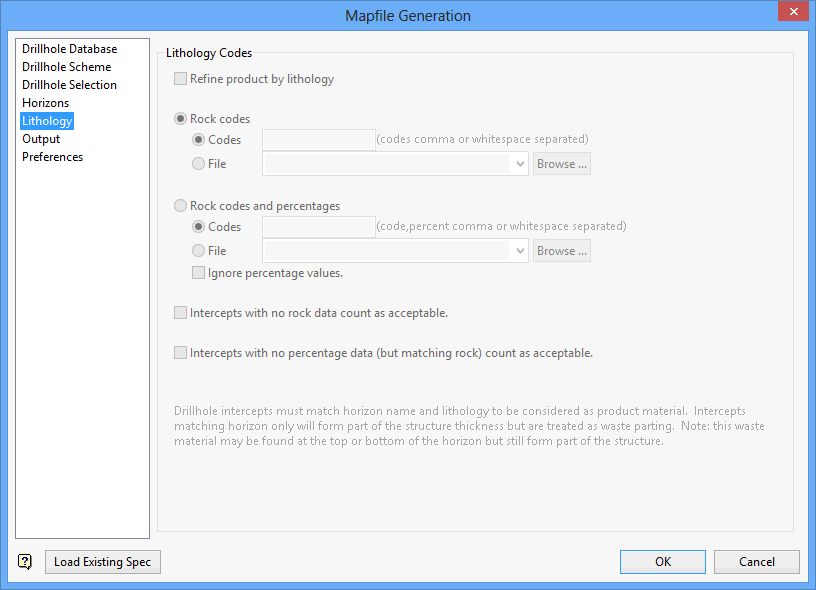Open the percentages File dropdown arrow
816x590 pixels.
[520, 251]
